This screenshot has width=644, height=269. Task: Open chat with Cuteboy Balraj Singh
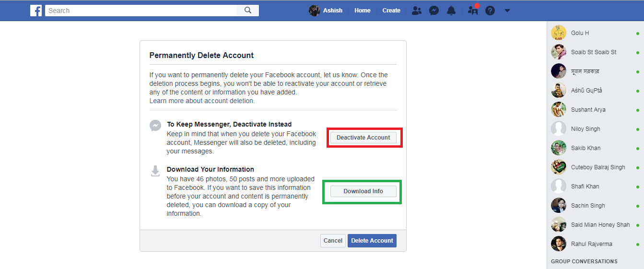pyautogui.click(x=595, y=167)
